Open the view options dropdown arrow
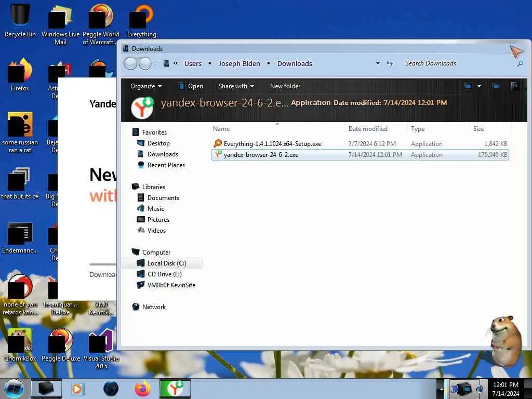This screenshot has height=399, width=532. 479,86
